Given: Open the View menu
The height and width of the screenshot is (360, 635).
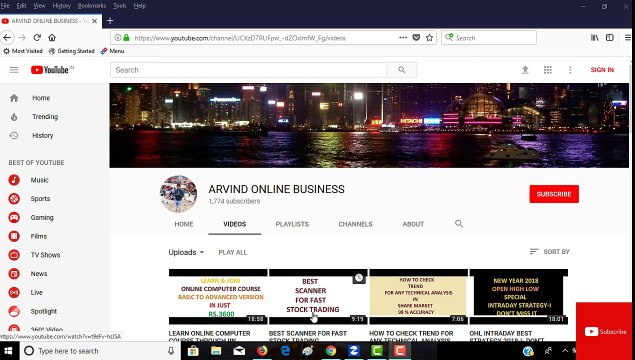Looking at the screenshot, I should (x=39, y=6).
